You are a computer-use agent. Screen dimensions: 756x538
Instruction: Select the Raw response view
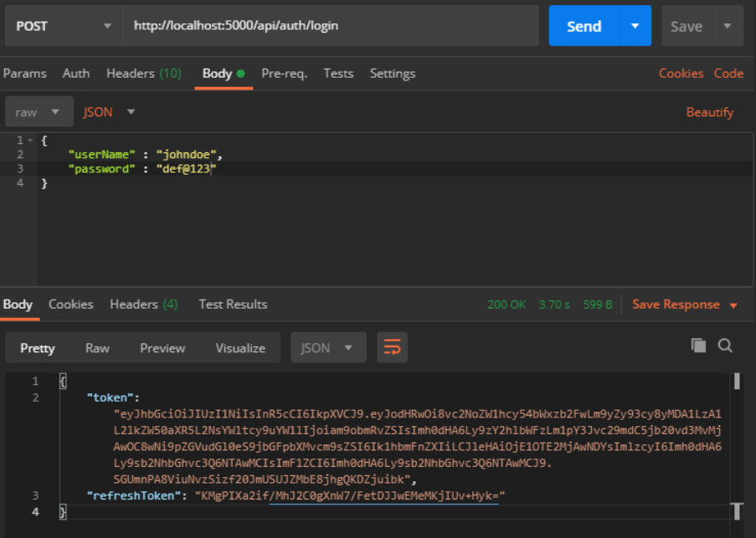97,348
